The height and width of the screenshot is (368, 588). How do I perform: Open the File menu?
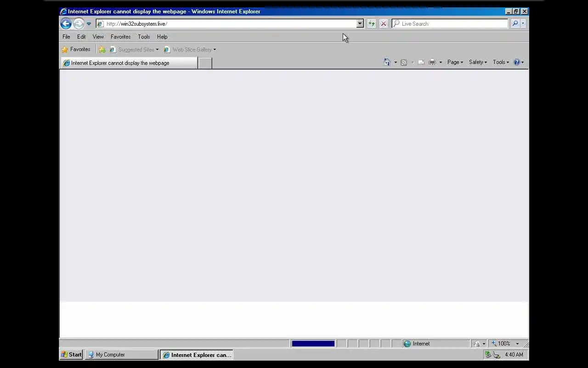pos(66,37)
